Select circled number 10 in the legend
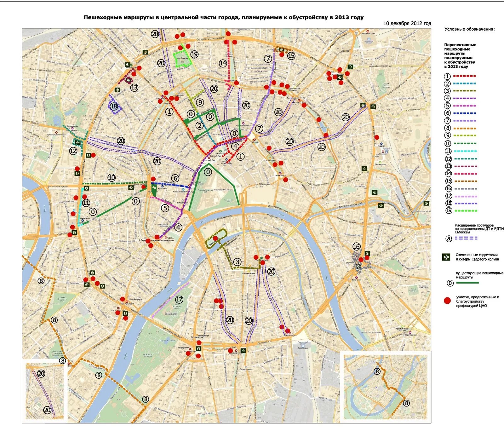The width and height of the screenshot is (504, 437). click(x=448, y=143)
